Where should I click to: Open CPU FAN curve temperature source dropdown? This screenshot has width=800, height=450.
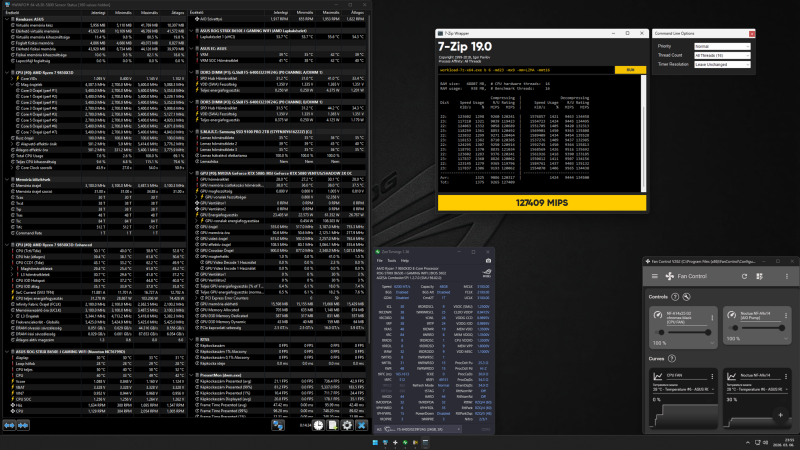[x=684, y=389]
